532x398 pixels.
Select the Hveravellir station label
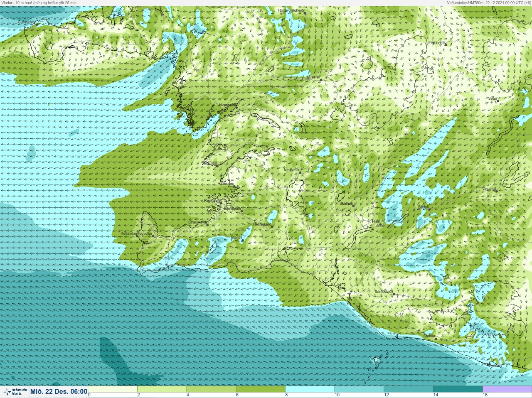pos(436,42)
